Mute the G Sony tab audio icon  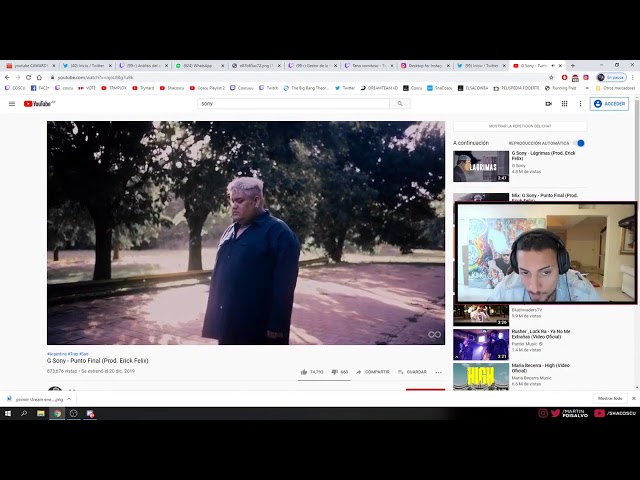coord(553,65)
